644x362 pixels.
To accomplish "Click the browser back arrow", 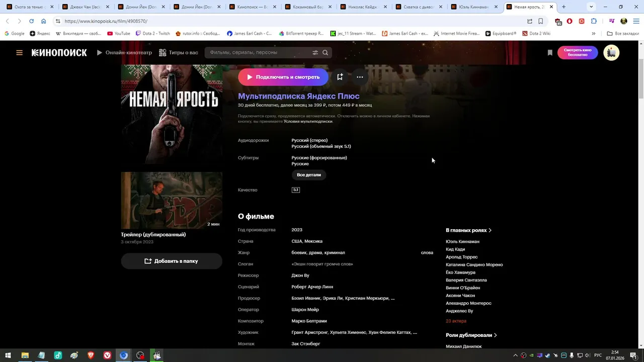I will pyautogui.click(x=8, y=21).
